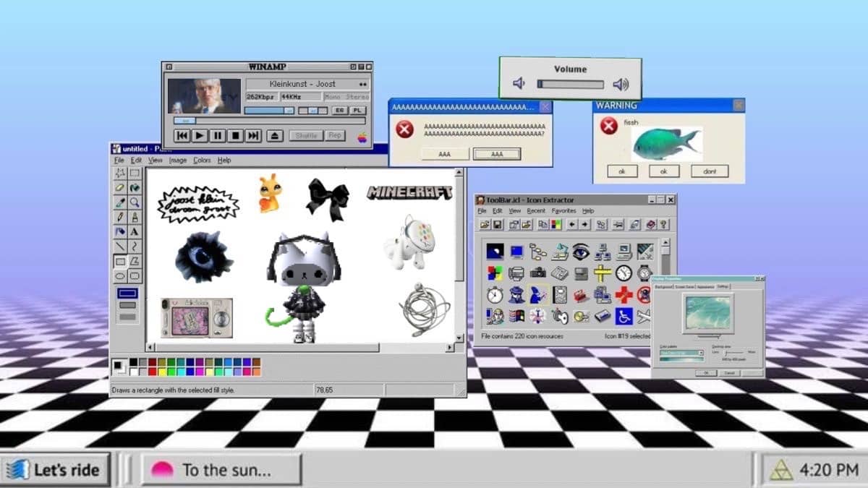Select the Curve tool in Paint
Image resolution: width=868 pixels, height=488 pixels.
click(x=135, y=247)
